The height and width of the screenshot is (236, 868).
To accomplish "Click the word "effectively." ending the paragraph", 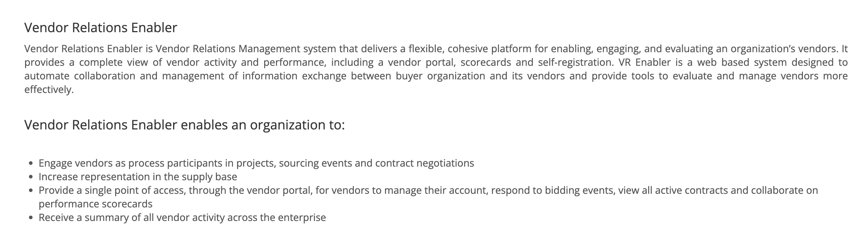I will [x=49, y=89].
